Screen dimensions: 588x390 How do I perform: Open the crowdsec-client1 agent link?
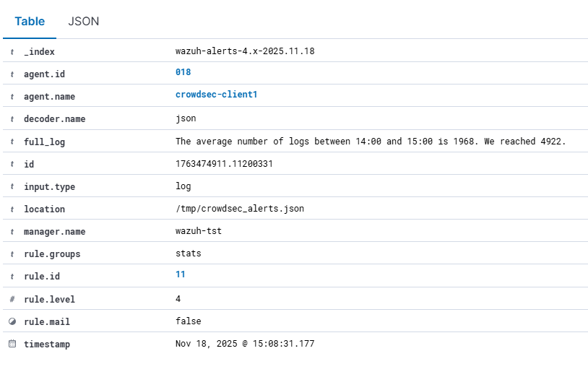tap(217, 95)
